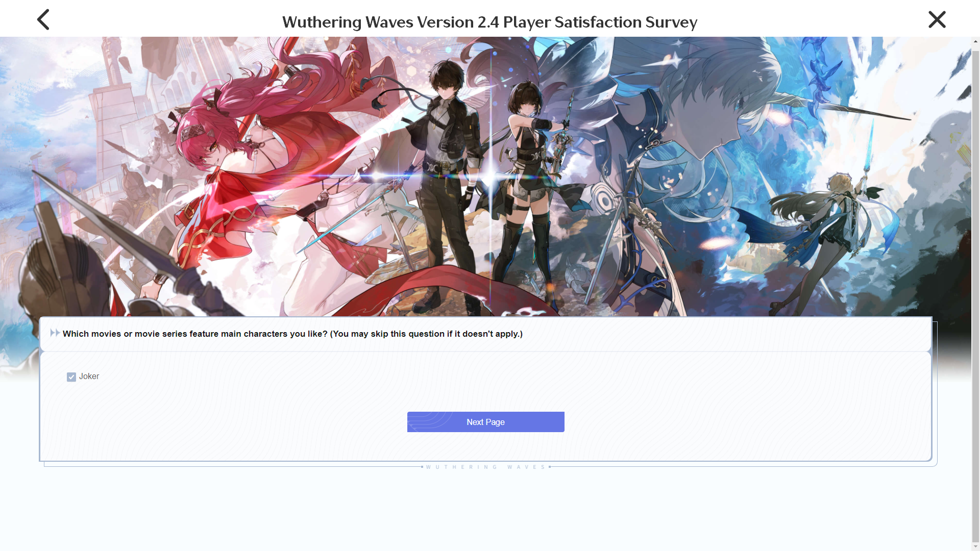
Task: Click the scrollbar down arrow
Action: click(x=975, y=546)
